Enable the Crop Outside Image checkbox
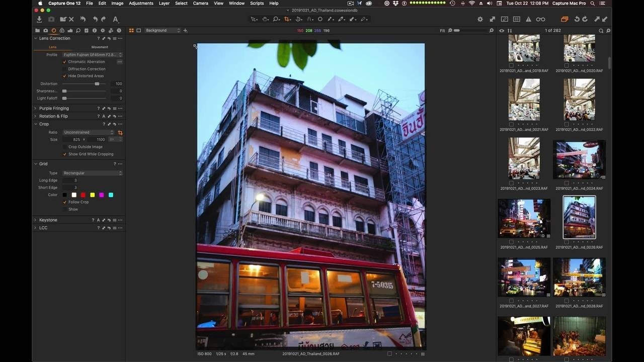 coord(64,147)
